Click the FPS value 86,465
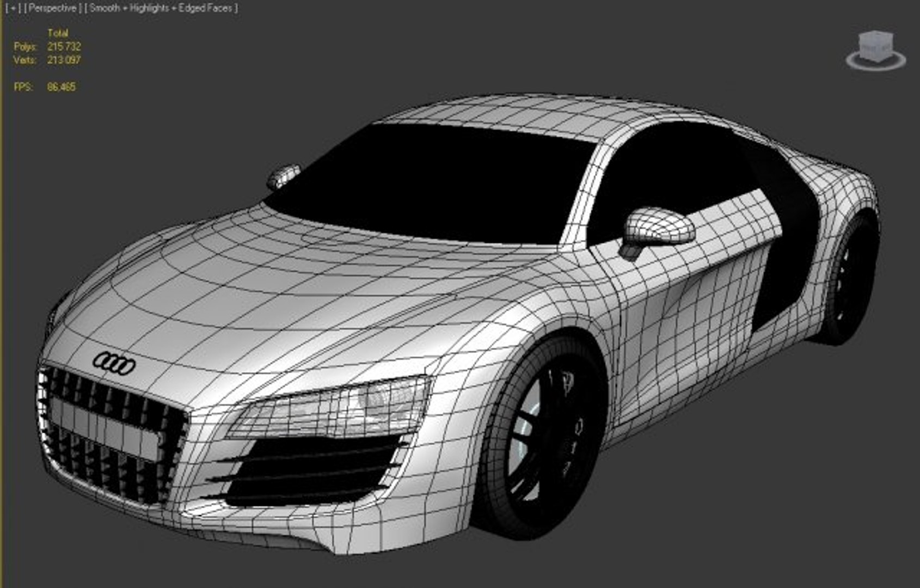The height and width of the screenshot is (588, 920). click(62, 87)
